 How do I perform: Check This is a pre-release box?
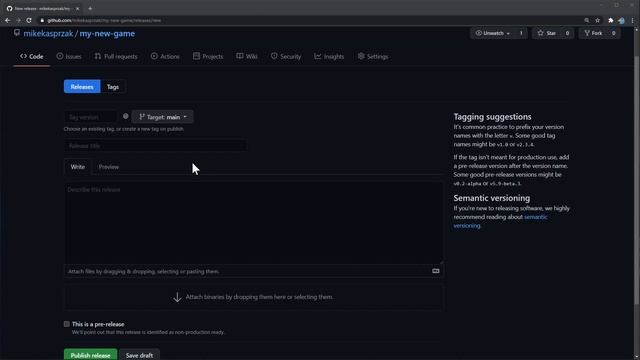click(x=67, y=324)
